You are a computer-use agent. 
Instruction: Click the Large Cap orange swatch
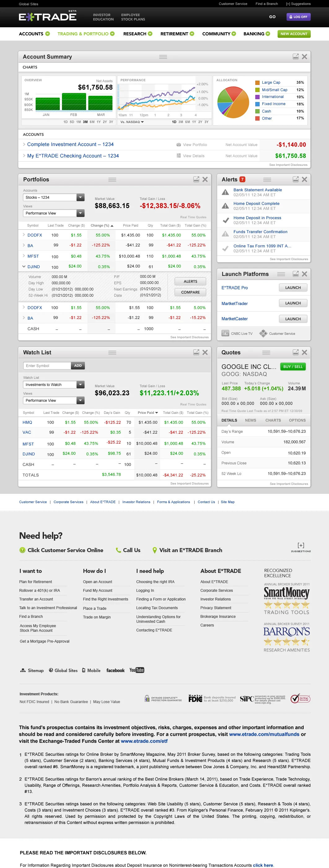click(257, 82)
